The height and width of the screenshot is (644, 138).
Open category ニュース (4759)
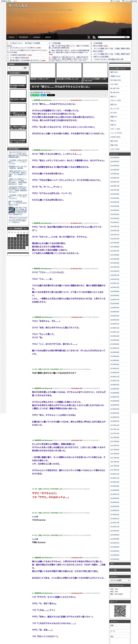click(116, 133)
